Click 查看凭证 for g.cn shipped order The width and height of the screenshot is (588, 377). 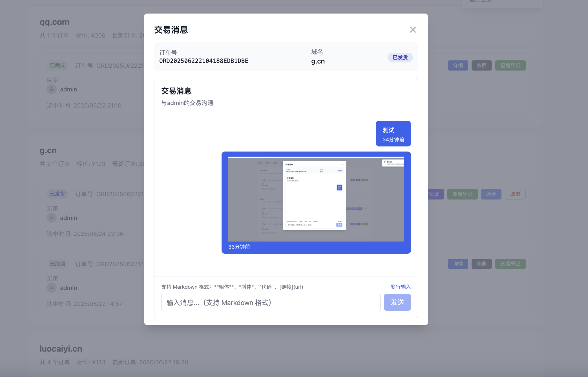(x=462, y=194)
